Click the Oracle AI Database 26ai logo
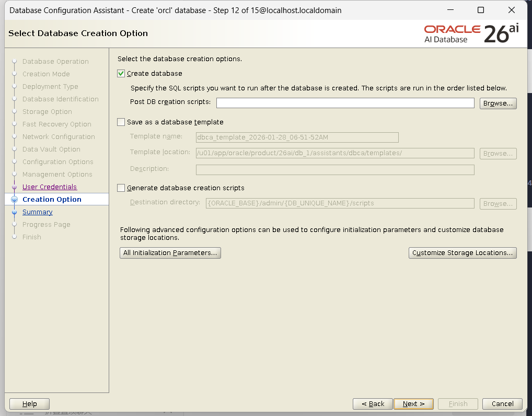 (x=471, y=33)
